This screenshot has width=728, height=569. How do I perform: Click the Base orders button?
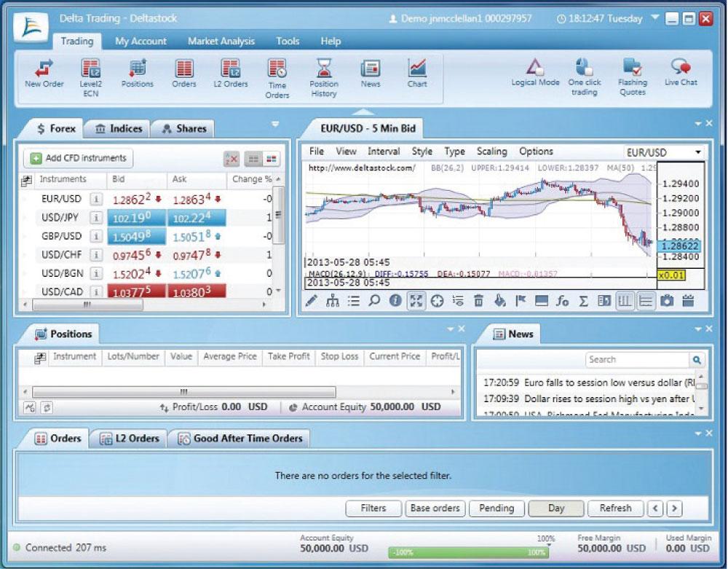pyautogui.click(x=435, y=508)
